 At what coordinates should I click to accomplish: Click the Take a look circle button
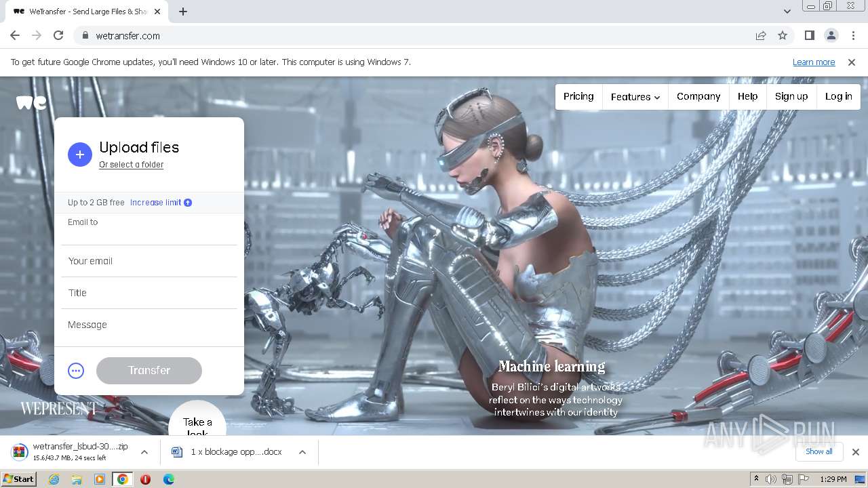(x=197, y=419)
